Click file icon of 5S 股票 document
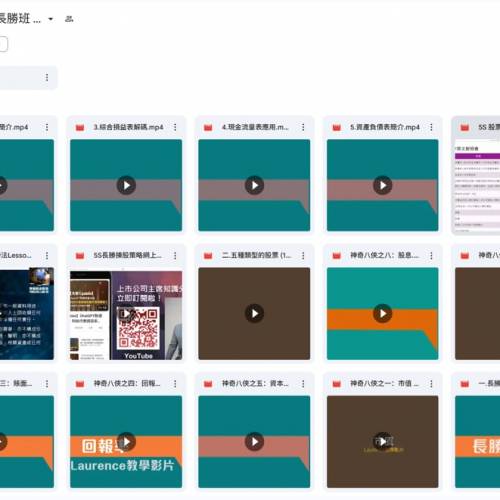Viewport: 500px width, 500px height. [465, 127]
